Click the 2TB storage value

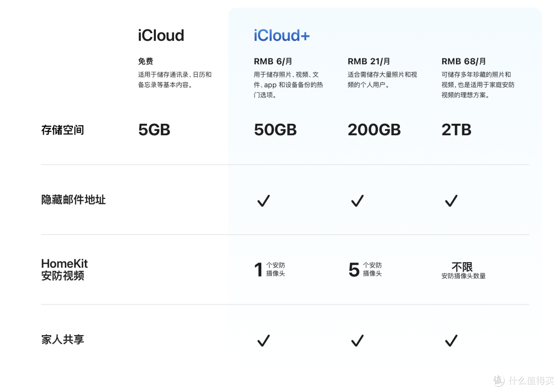coord(457,129)
